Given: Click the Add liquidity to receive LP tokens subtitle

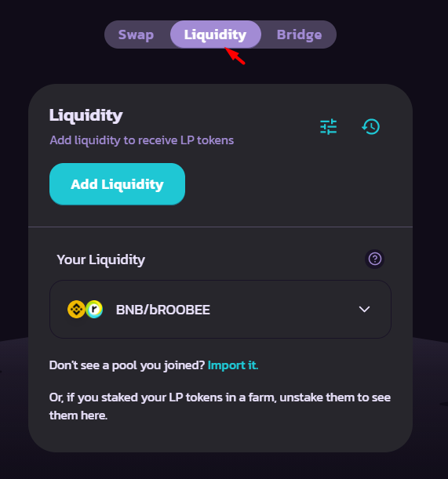Looking at the screenshot, I should click(141, 140).
